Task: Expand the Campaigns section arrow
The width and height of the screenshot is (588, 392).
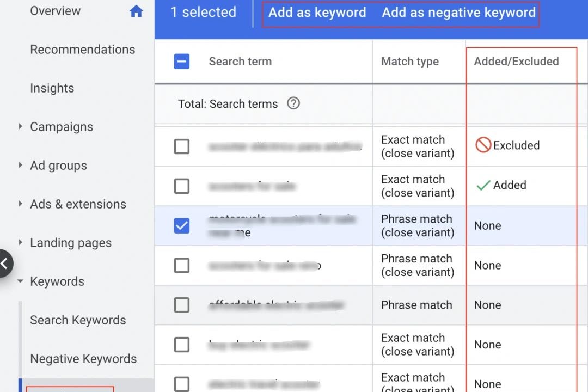Action: tap(20, 126)
